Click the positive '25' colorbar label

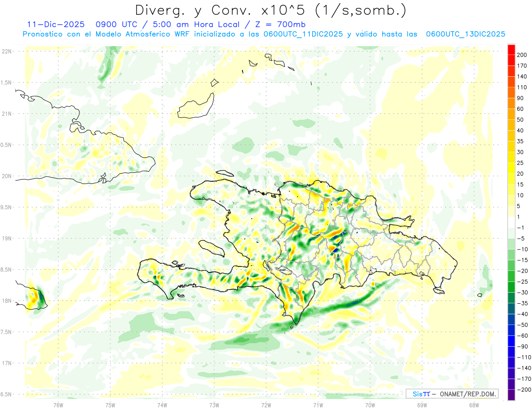pyautogui.click(x=520, y=163)
